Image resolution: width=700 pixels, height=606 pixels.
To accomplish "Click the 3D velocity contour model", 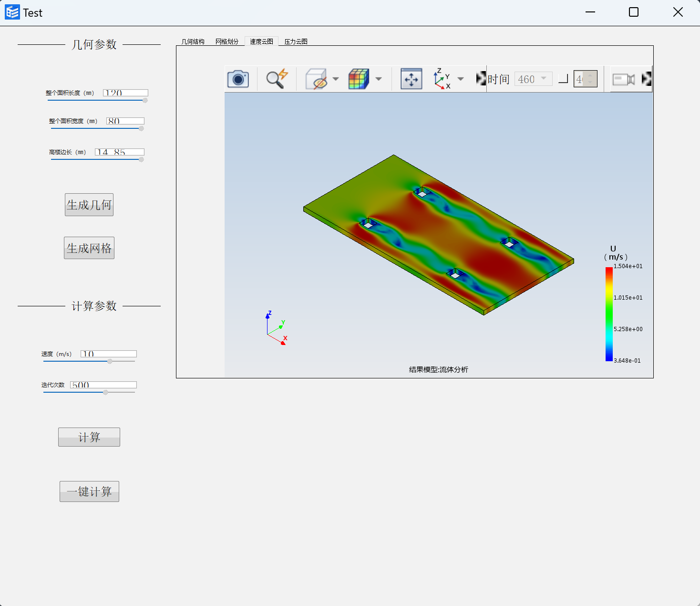I will coord(439,235).
